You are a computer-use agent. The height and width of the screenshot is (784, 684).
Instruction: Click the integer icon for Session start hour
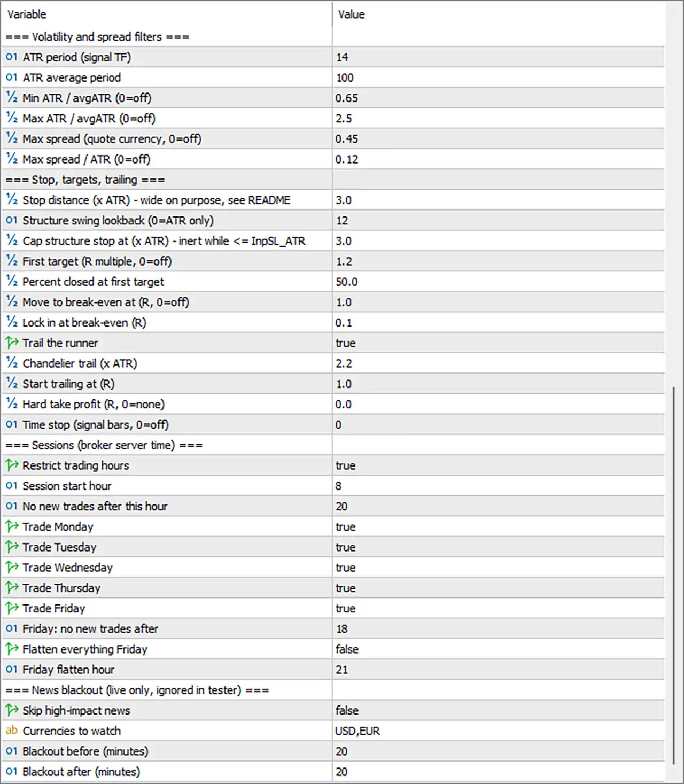click(x=11, y=485)
